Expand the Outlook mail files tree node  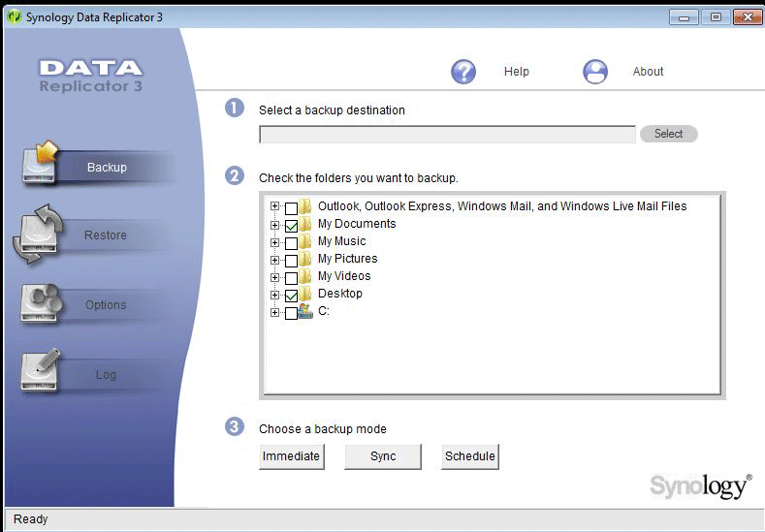pyautogui.click(x=275, y=206)
